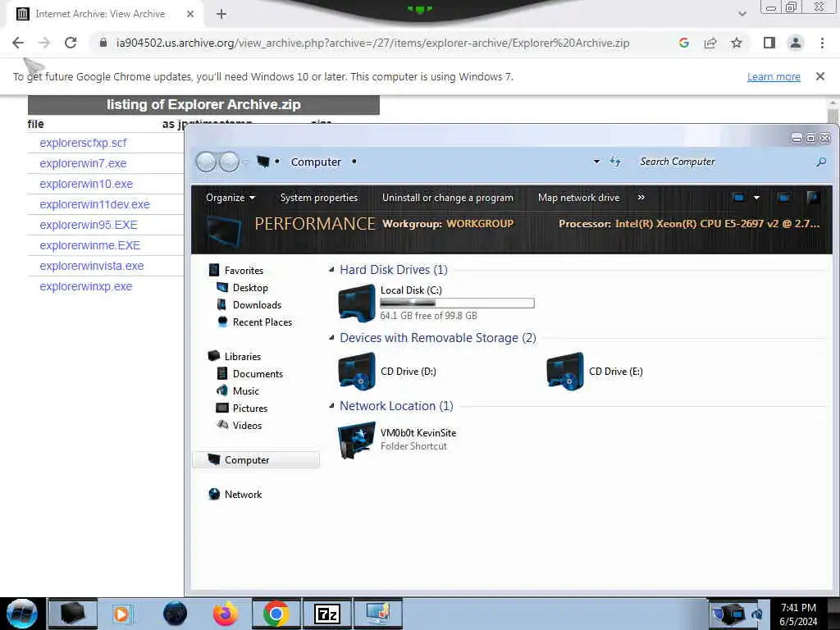Click Uninstall or change a program
Screen dimensions: 840x630
click(447, 198)
